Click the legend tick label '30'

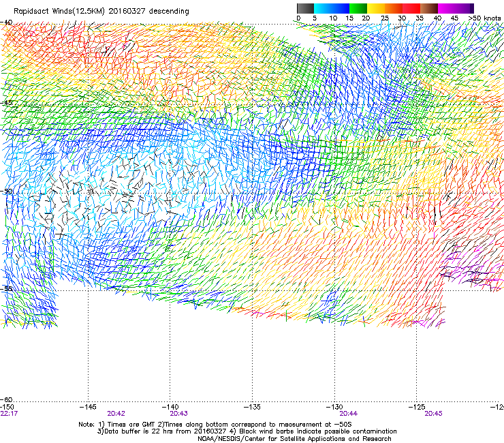[402, 18]
